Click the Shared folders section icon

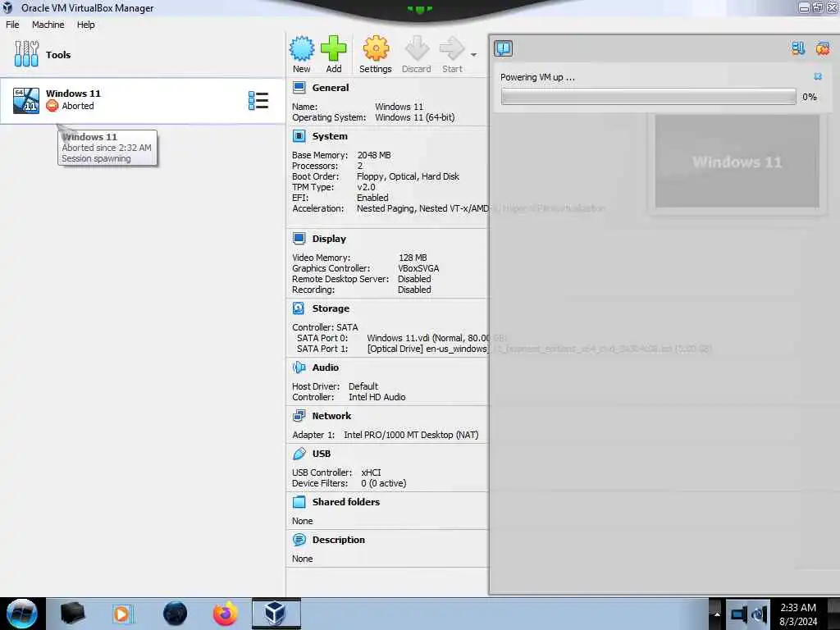point(299,502)
